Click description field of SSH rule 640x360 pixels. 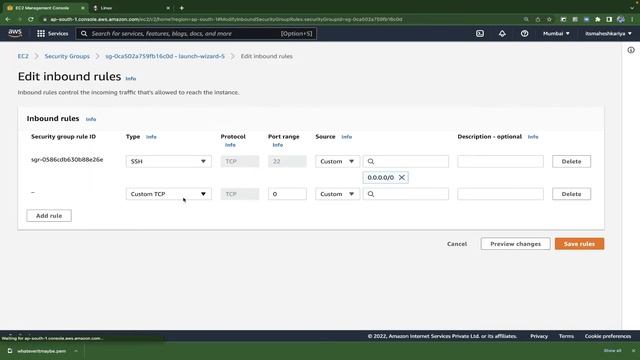click(x=500, y=161)
